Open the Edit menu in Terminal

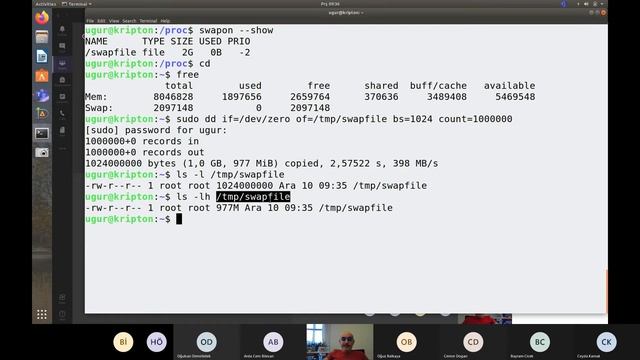coord(101,21)
